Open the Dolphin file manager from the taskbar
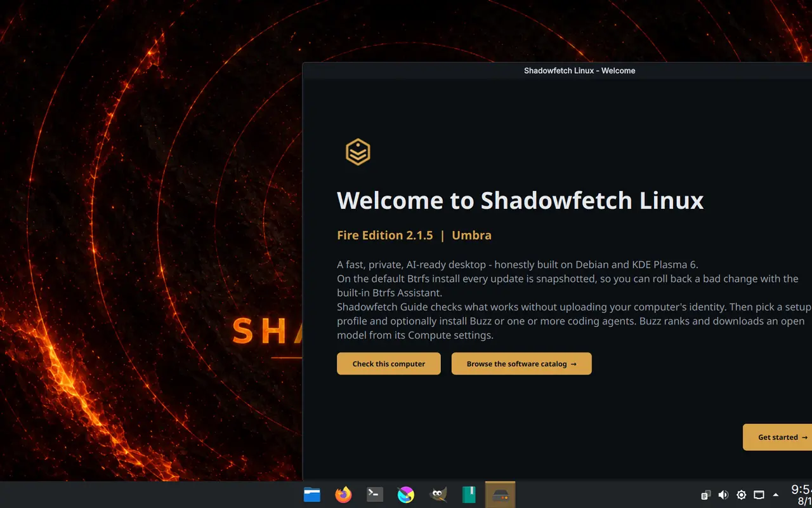Screen dimensions: 812x508 (x=312, y=495)
